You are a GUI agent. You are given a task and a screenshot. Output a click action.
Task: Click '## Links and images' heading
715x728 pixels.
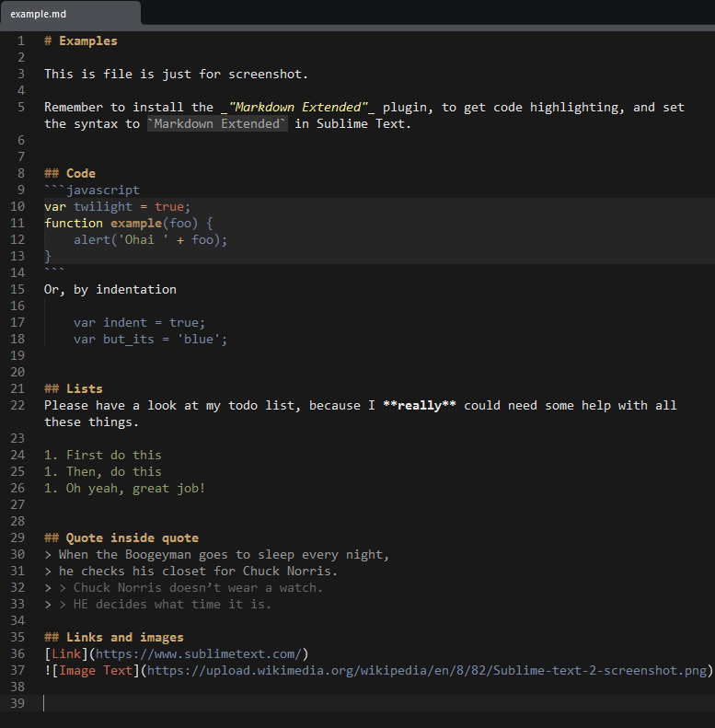click(114, 638)
